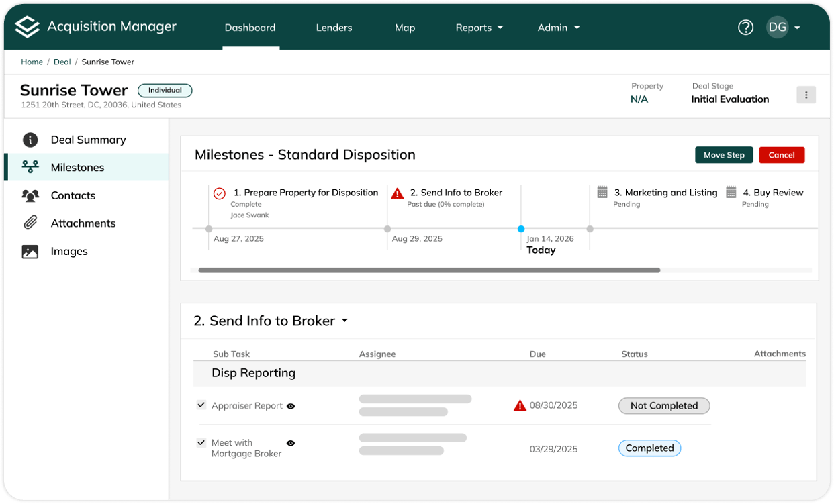
Task: Open the Dashboard tab
Action: tap(250, 28)
